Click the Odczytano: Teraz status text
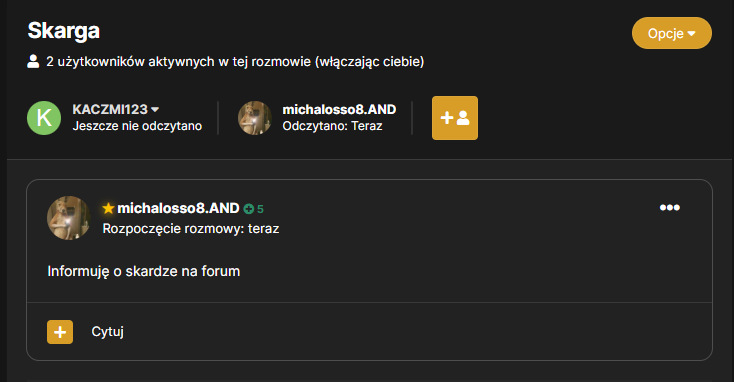 332,126
